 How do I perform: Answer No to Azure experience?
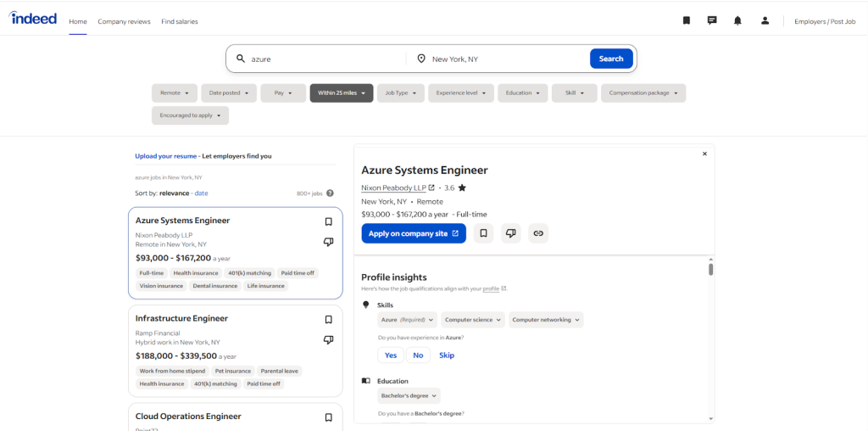tap(418, 355)
